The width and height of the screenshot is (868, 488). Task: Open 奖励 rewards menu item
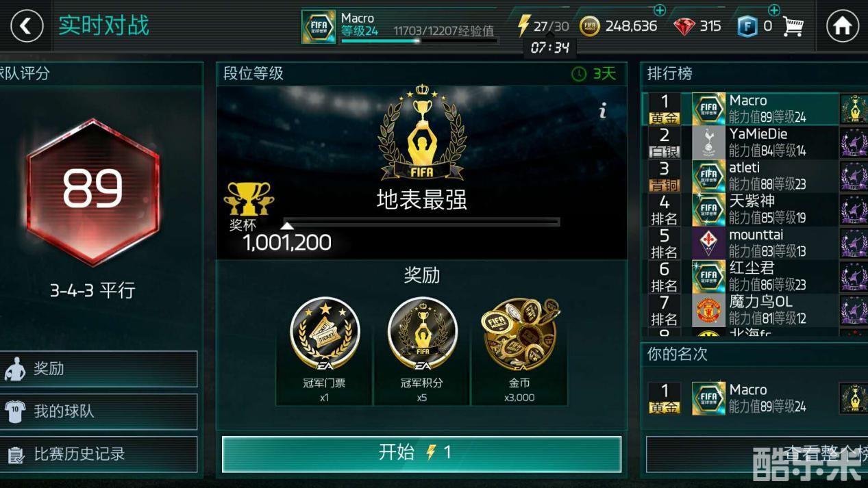[x=99, y=369]
